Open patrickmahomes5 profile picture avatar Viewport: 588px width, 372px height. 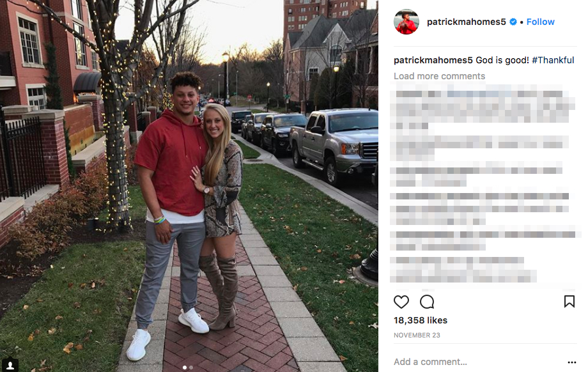coord(406,22)
